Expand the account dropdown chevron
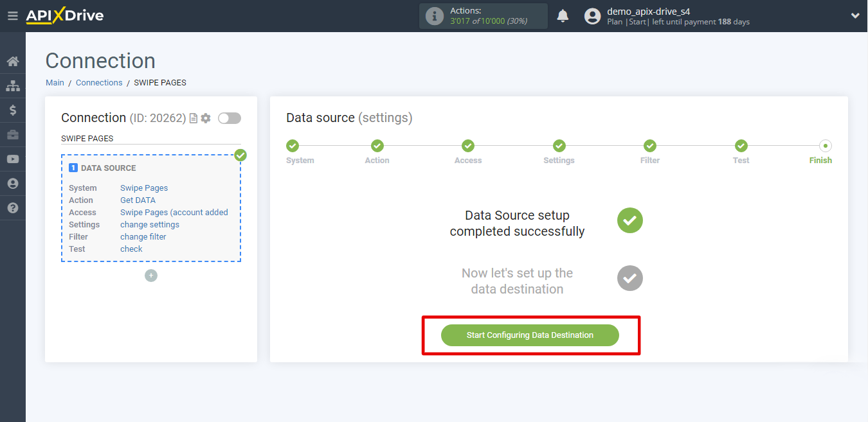Screen dimensions: 868x422 (x=855, y=16)
